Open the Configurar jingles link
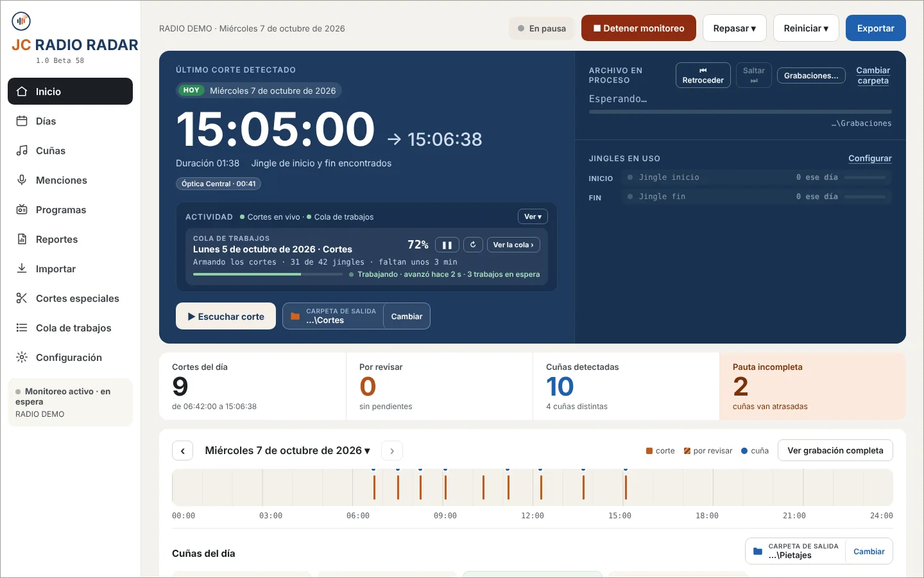The width and height of the screenshot is (924, 578). click(x=870, y=158)
